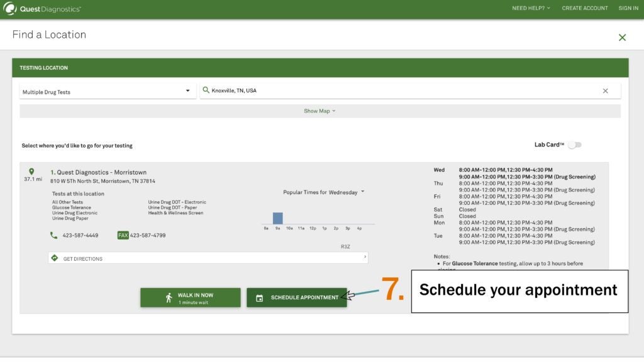Click the Quest Diagnostics logo
The image size is (644, 362).
tap(42, 9)
